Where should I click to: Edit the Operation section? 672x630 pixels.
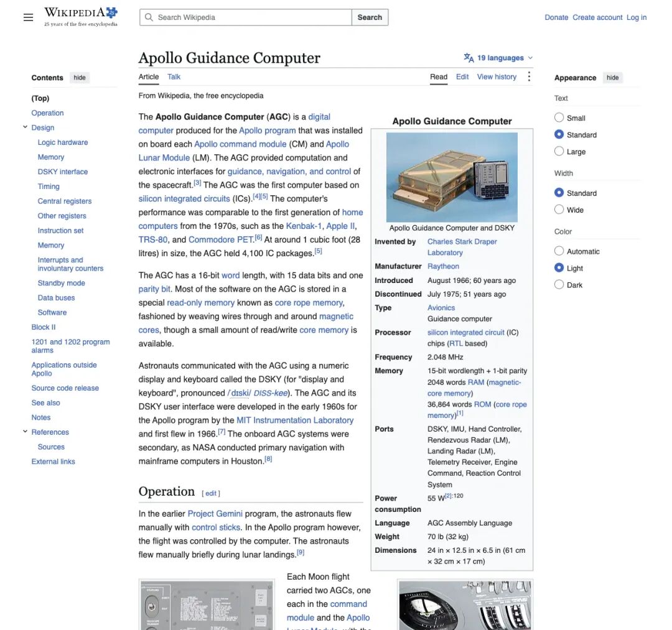[211, 493]
